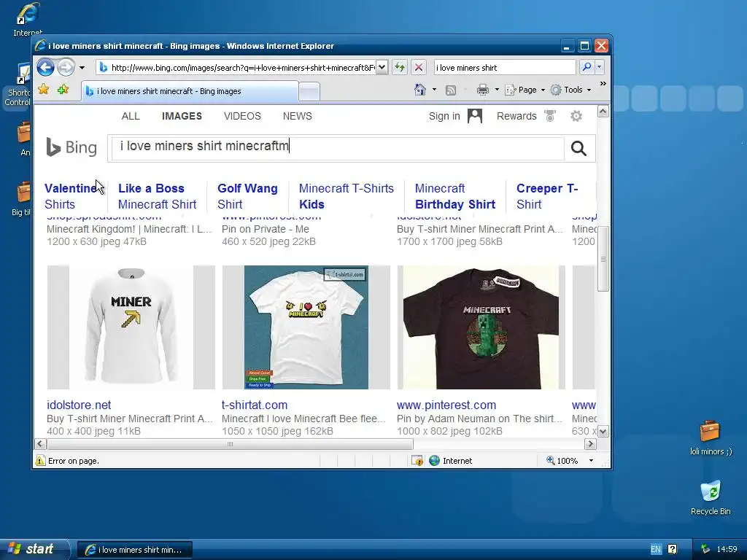Click the Internet zone globe icon

point(434,461)
